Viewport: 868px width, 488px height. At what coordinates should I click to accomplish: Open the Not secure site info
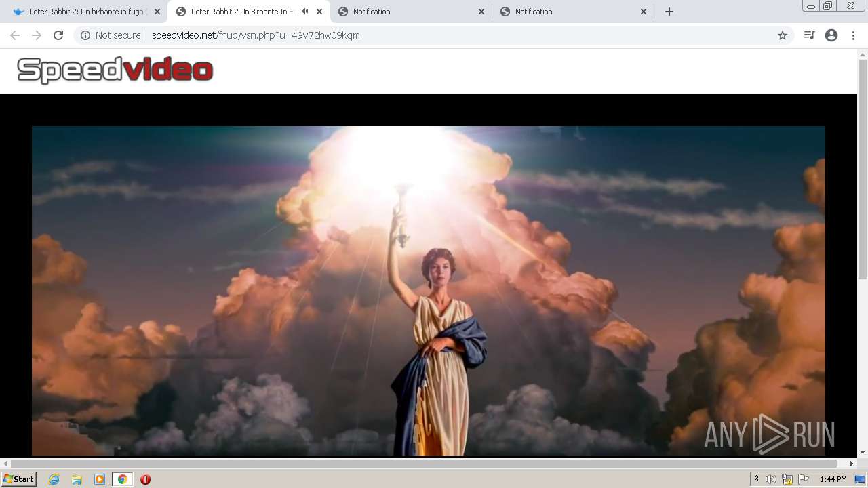111,35
